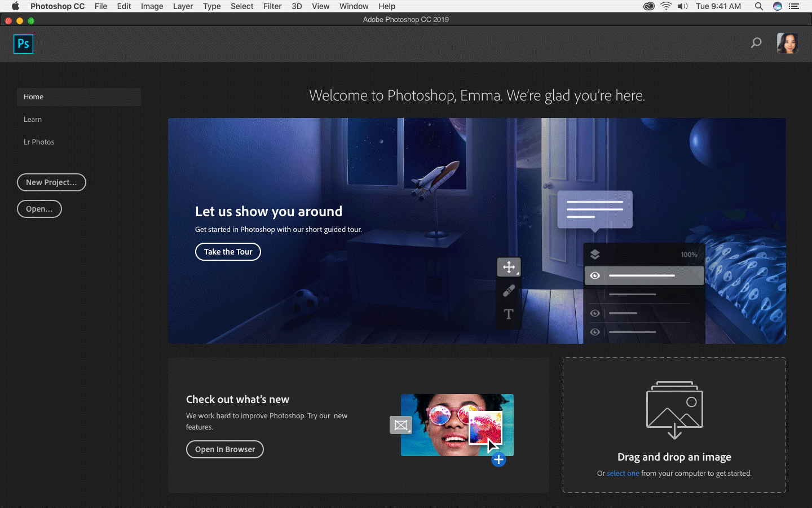Open the Image menu
The image size is (812, 508).
(152, 6)
